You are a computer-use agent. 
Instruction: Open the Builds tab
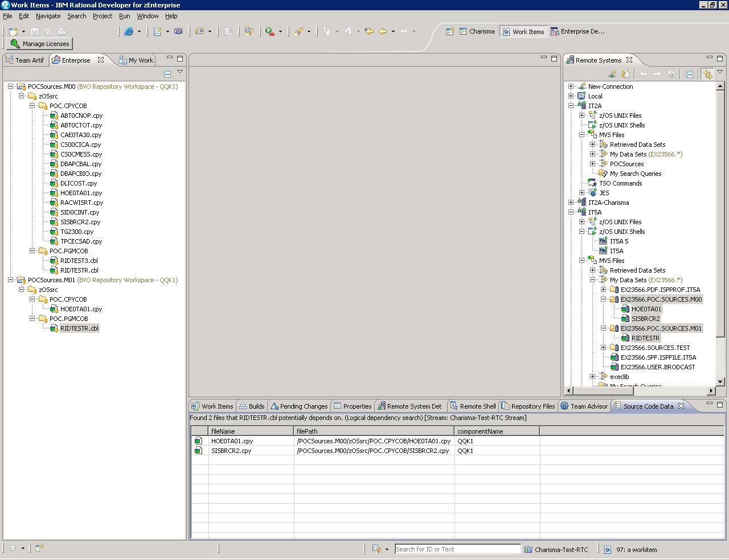click(x=252, y=406)
